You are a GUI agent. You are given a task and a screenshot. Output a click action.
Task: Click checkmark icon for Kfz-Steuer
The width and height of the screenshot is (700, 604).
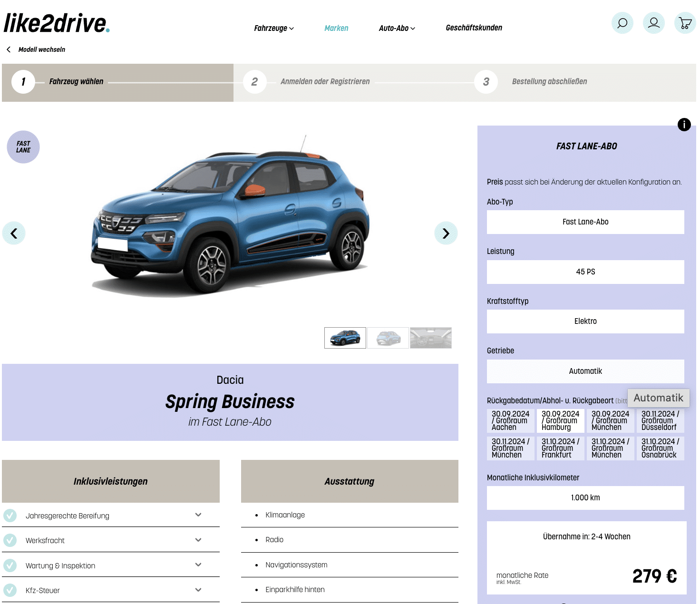(10, 590)
